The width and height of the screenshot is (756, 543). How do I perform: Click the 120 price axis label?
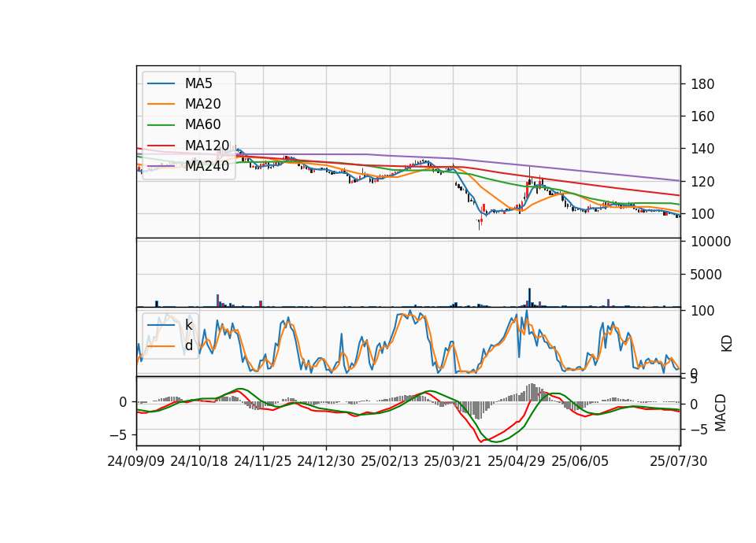click(702, 182)
